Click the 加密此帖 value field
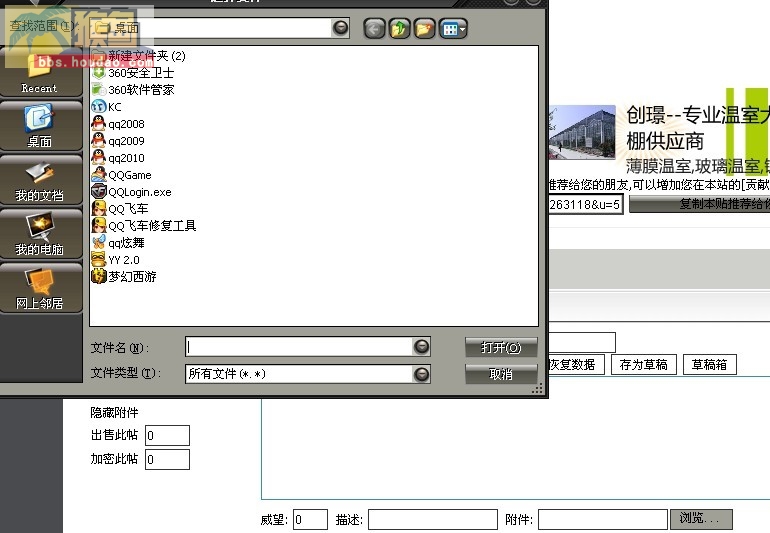Image resolution: width=770 pixels, height=533 pixels. click(167, 459)
